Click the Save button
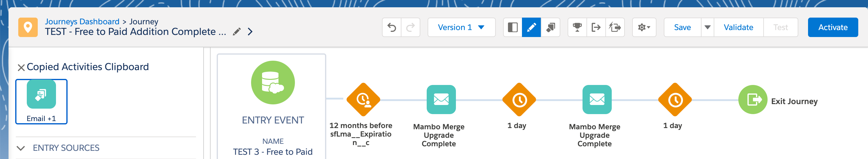 click(x=682, y=27)
